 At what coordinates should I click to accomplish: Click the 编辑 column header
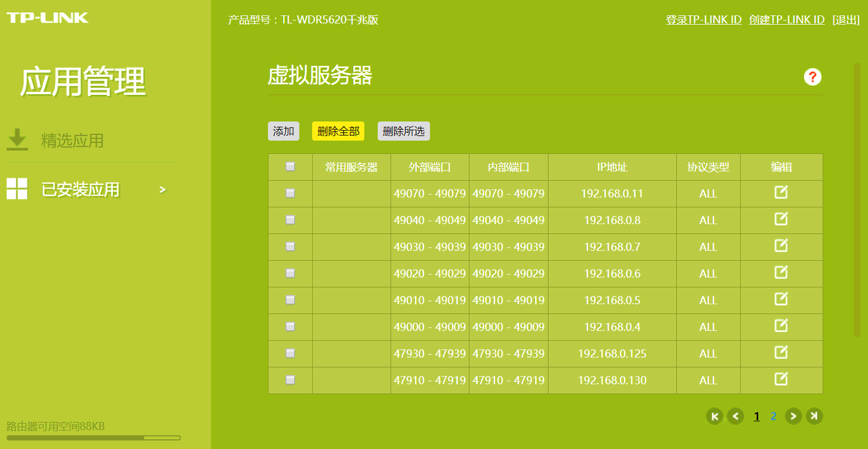(x=782, y=167)
